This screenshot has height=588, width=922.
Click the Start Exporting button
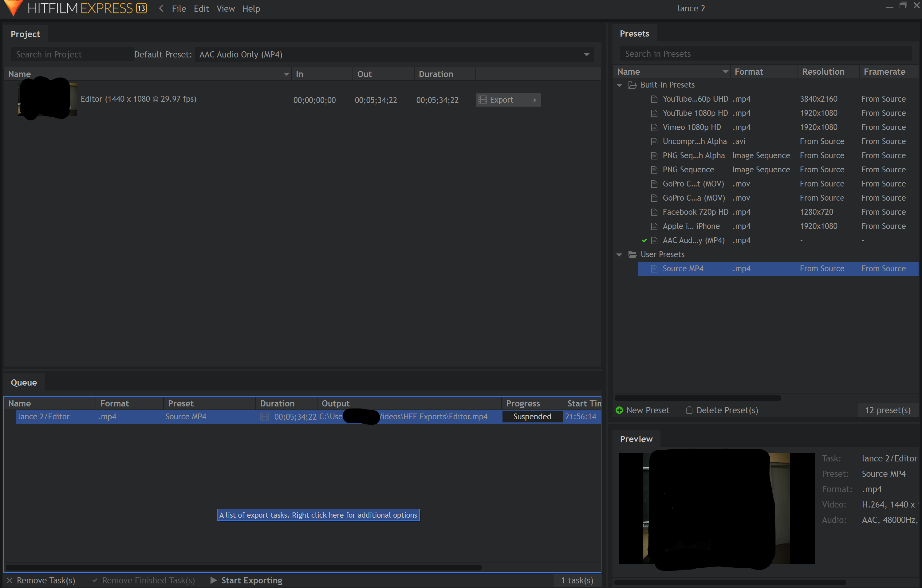246,580
